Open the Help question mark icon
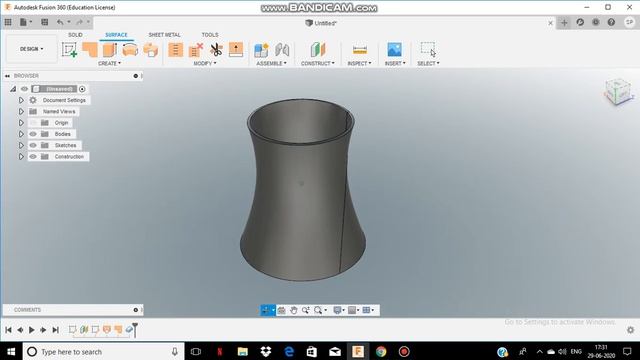The height and width of the screenshot is (360, 640). tap(611, 22)
